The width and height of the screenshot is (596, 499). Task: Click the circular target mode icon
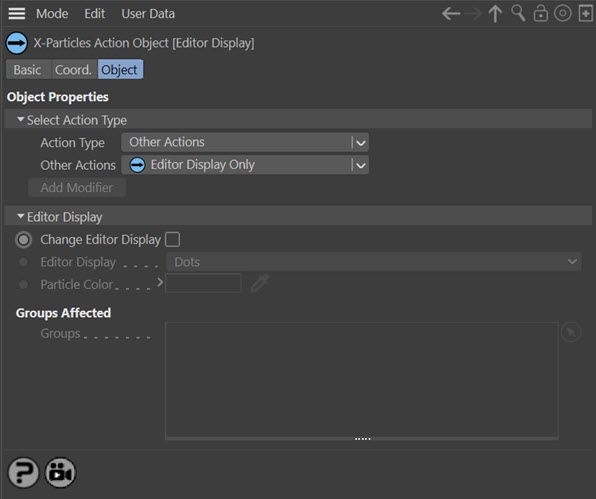pos(563,14)
